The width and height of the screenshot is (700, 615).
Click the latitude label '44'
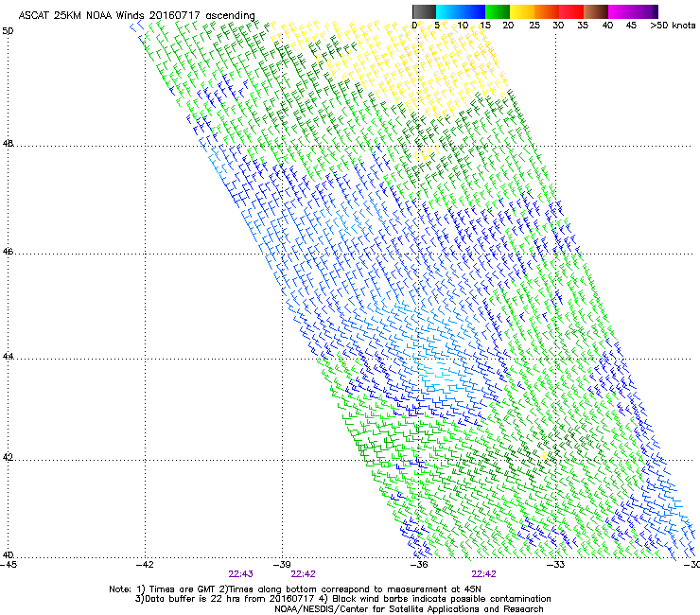(x=8, y=357)
